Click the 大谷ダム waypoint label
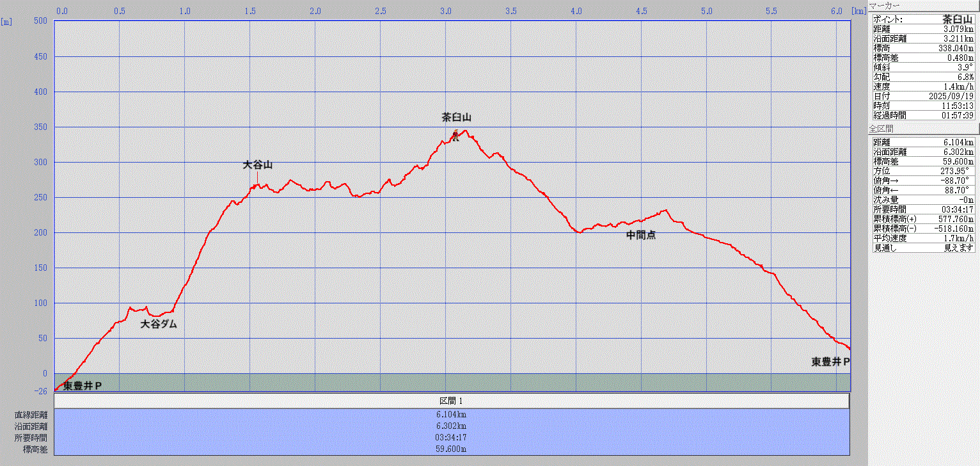980x466 pixels. tap(158, 324)
